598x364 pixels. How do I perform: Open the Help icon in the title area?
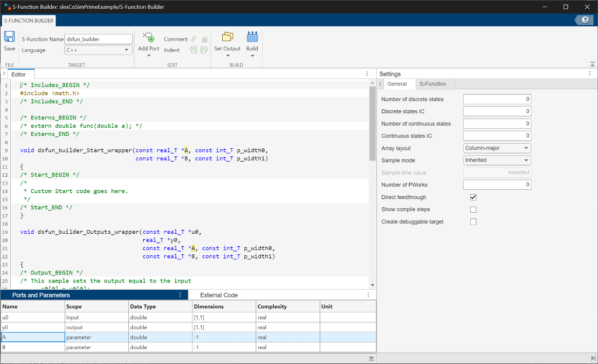click(x=584, y=21)
